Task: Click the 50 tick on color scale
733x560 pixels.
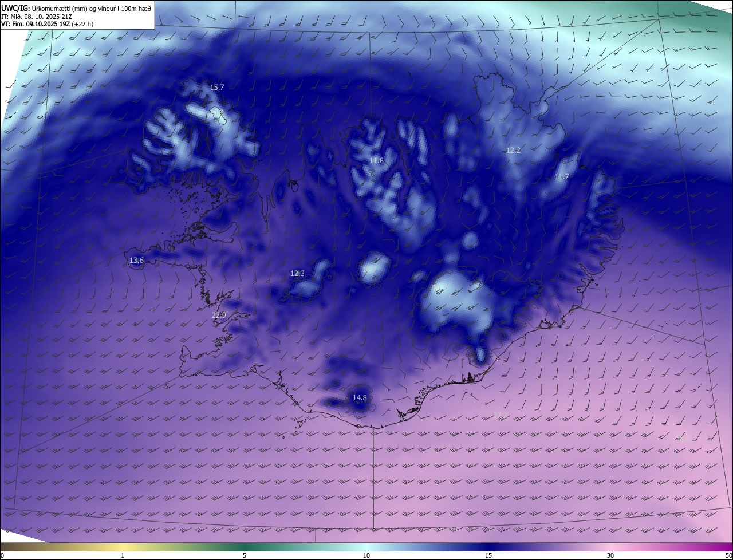Action: 728,555
